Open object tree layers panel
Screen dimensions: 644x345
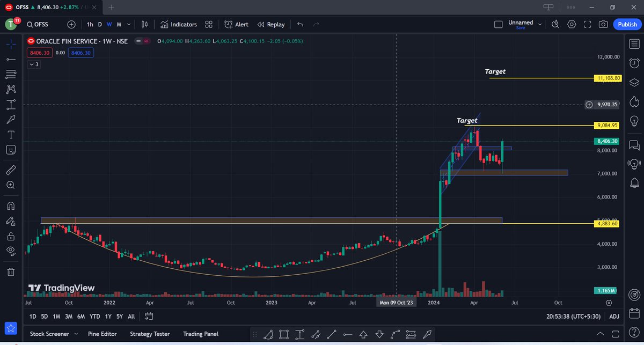coord(634,82)
